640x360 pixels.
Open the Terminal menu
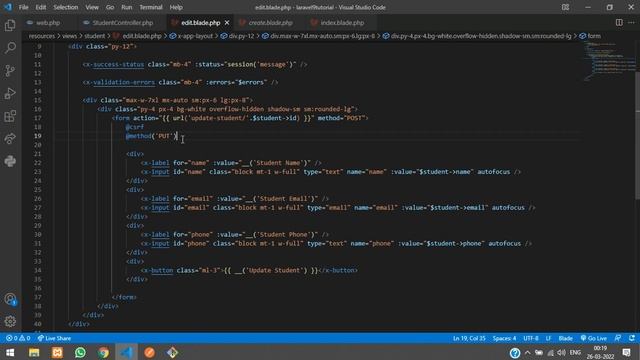click(151, 7)
